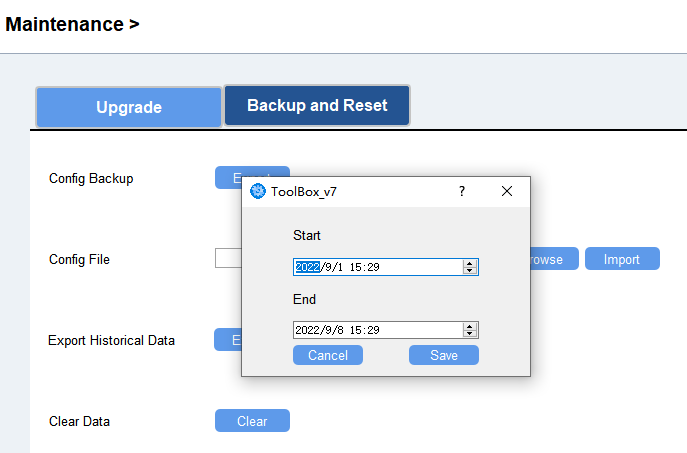The image size is (687, 453).
Task: Click the 15:29 time in Start field
Action: (x=364, y=267)
